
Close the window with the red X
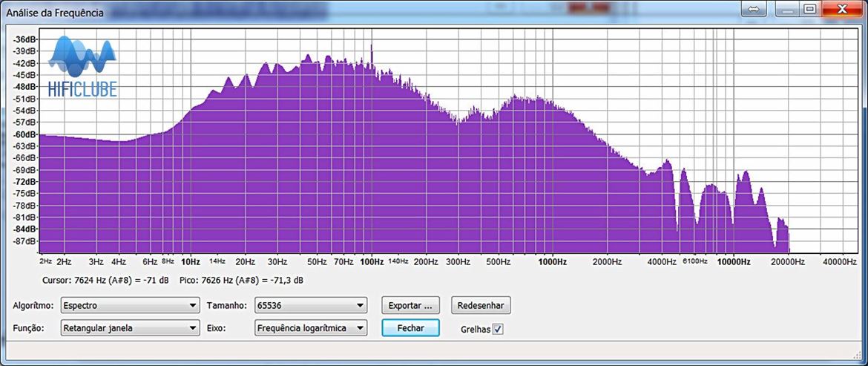pos(843,10)
